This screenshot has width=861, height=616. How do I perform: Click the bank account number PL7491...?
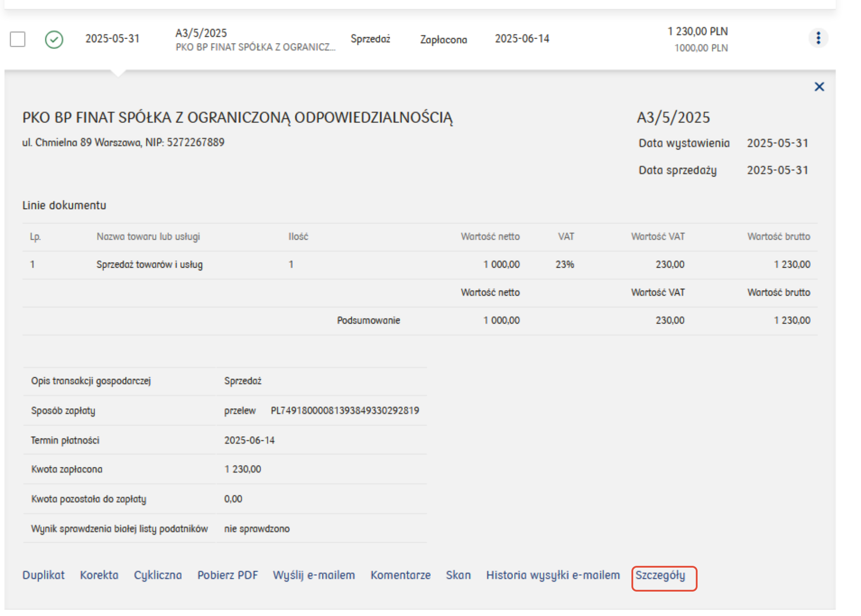[x=345, y=411]
